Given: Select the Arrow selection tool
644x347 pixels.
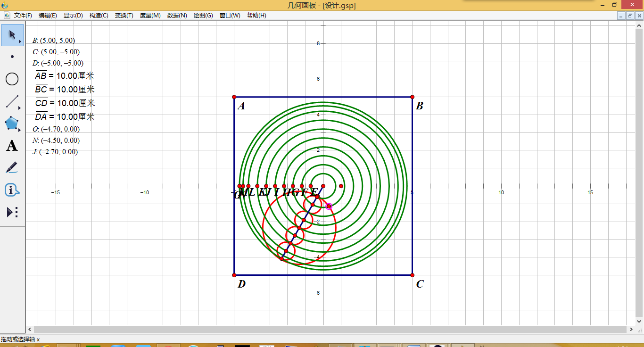Looking at the screenshot, I should [x=12, y=34].
